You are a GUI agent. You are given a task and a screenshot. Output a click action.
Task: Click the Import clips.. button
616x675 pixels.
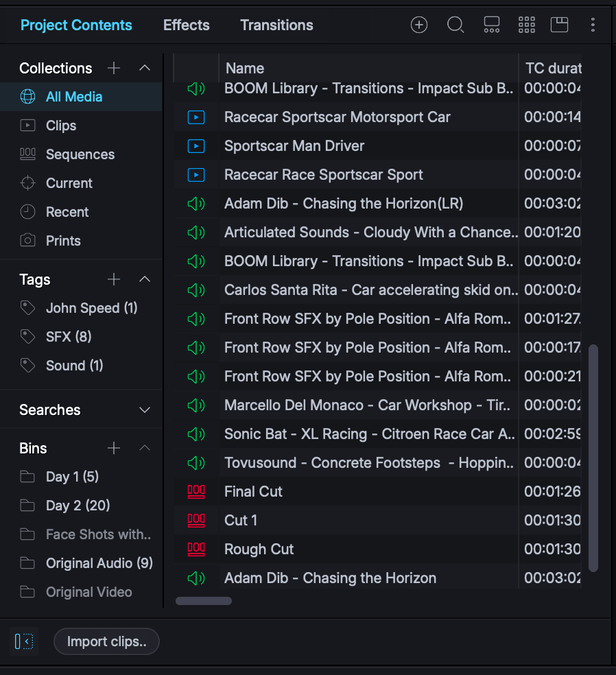pyautogui.click(x=106, y=642)
